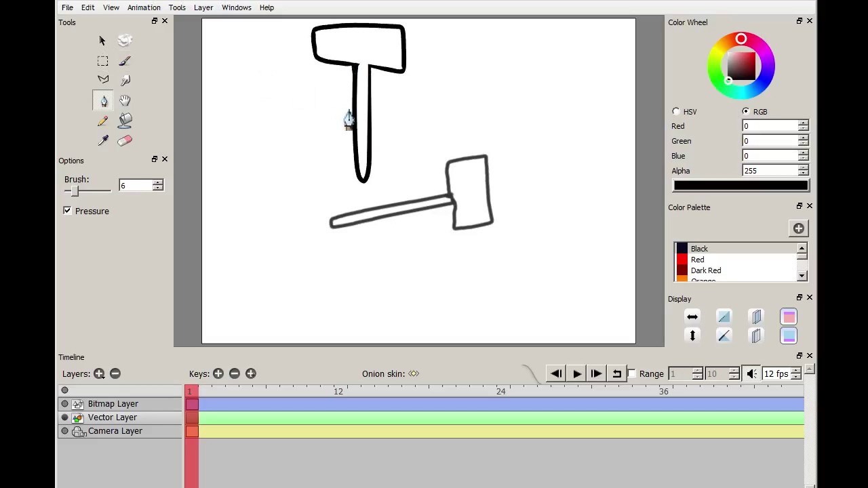Screen dimensions: 868x488
Task: Remove keyframe with Keys minus button
Action: coord(235,373)
